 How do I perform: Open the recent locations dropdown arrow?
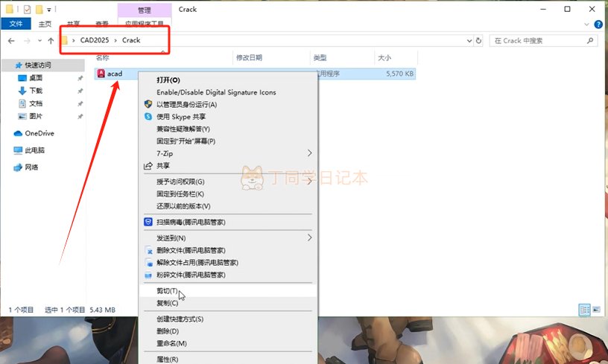[39, 41]
